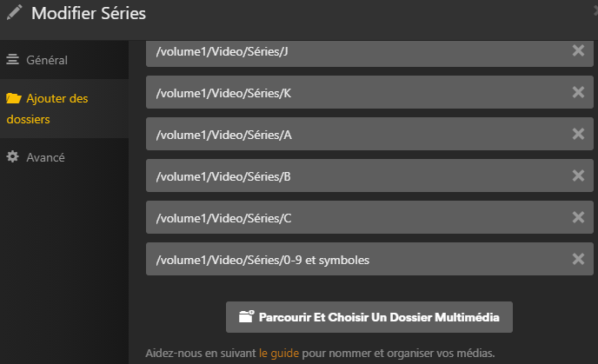The height and width of the screenshot is (364, 598).
Task: Delete the Séries/A folder entry
Action: [x=578, y=134]
